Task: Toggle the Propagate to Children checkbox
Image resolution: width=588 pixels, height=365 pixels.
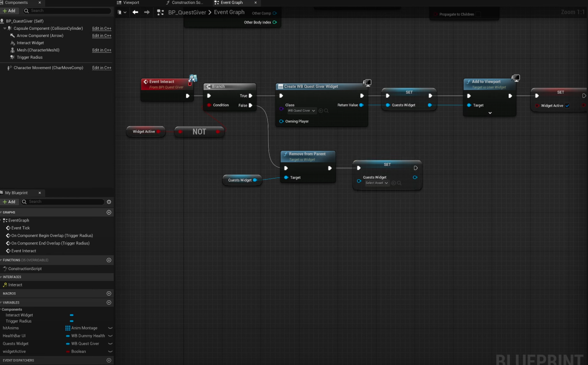Action: [478, 14]
